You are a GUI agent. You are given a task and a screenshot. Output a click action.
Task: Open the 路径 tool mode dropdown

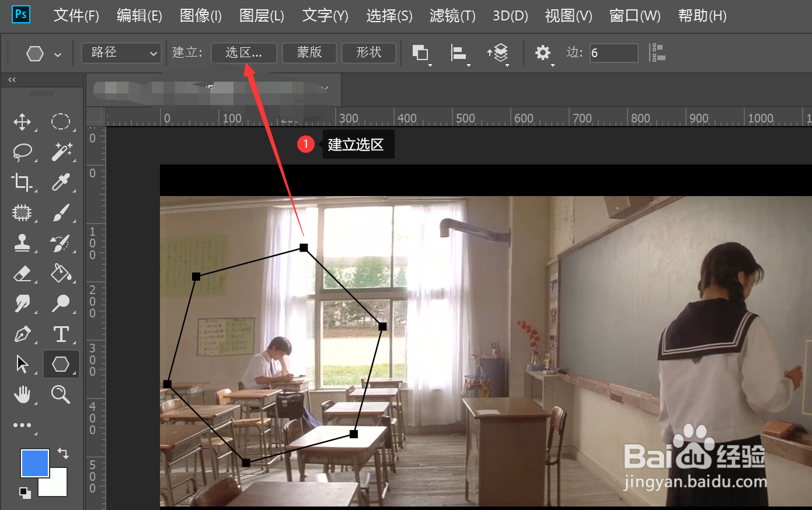121,53
